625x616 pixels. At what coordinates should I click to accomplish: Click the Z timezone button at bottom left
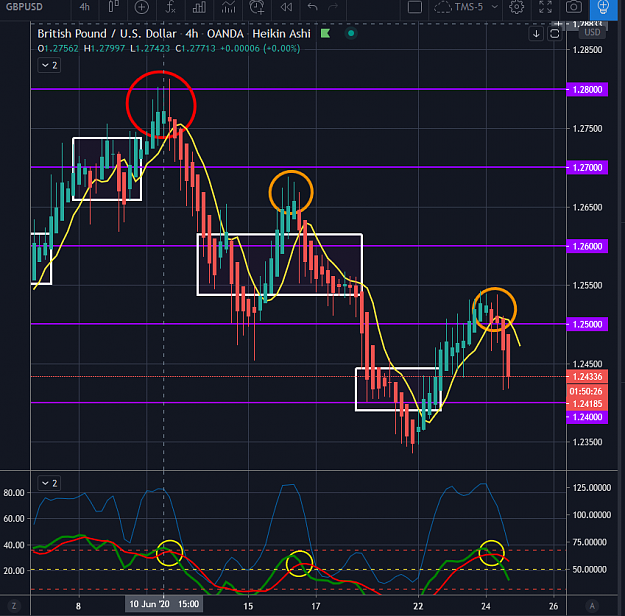click(x=14, y=606)
